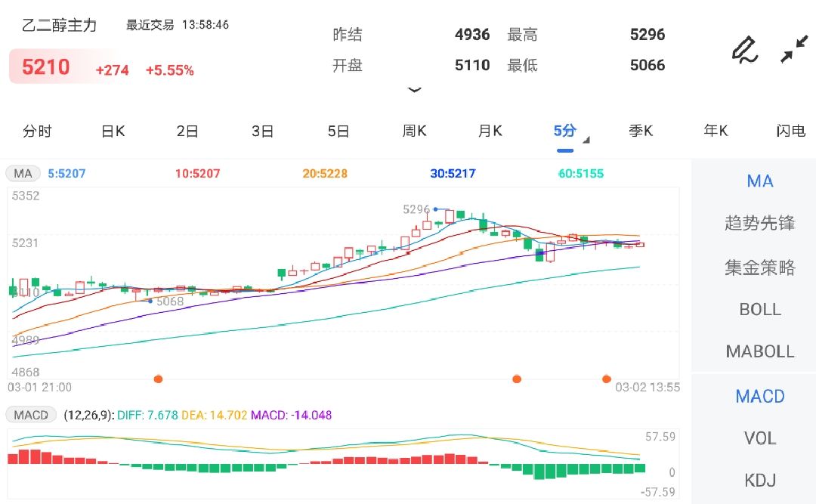
Task: Click the MACD label pill on subchart
Action: (31, 415)
